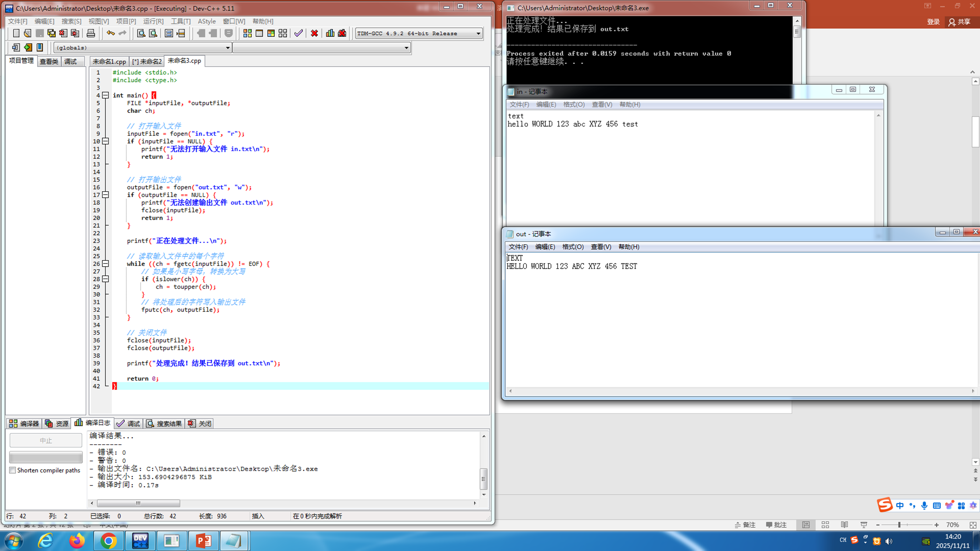Open 格式(O) menu in out Notepad
The height and width of the screenshot is (551, 980).
coord(573,247)
